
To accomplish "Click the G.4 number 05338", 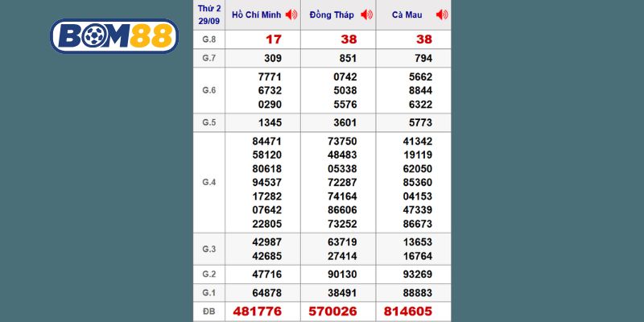I will 342,169.
